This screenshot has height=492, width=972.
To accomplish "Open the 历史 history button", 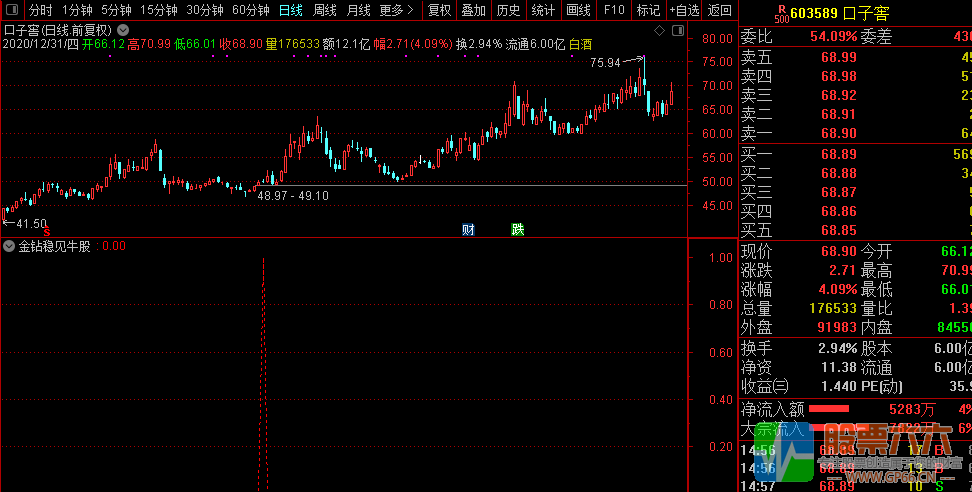I will tap(508, 10).
